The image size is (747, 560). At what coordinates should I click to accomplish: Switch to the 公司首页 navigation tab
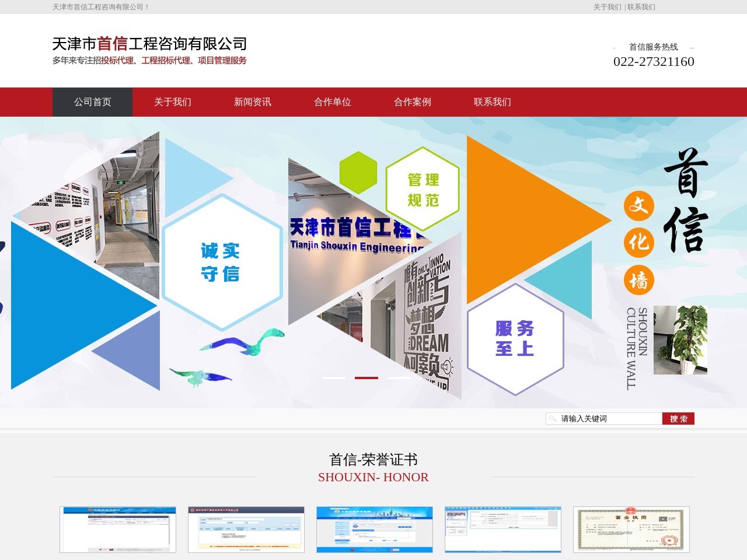92,102
